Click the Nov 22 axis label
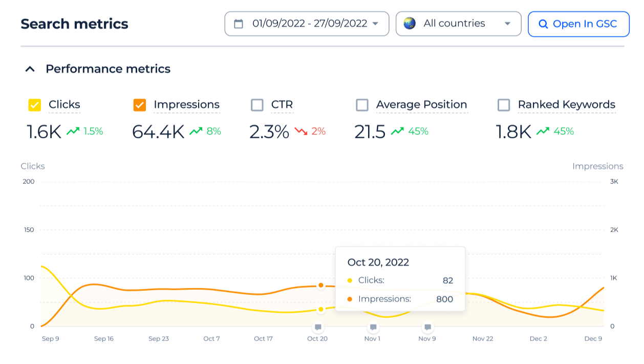The image size is (644, 364). [x=483, y=338]
